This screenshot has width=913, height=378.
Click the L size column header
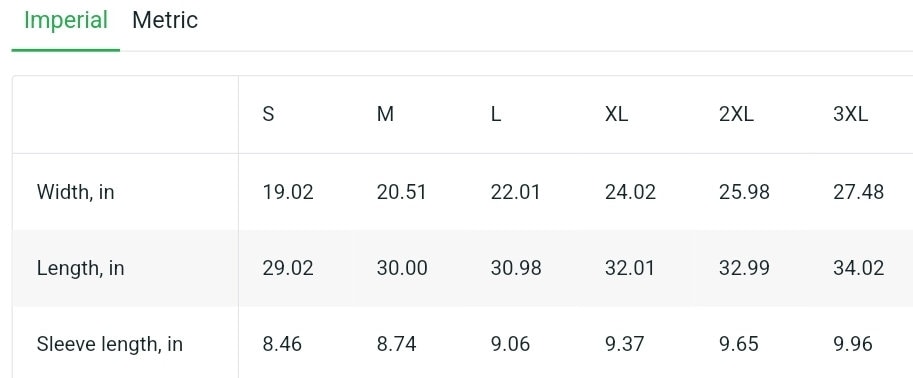(x=496, y=115)
